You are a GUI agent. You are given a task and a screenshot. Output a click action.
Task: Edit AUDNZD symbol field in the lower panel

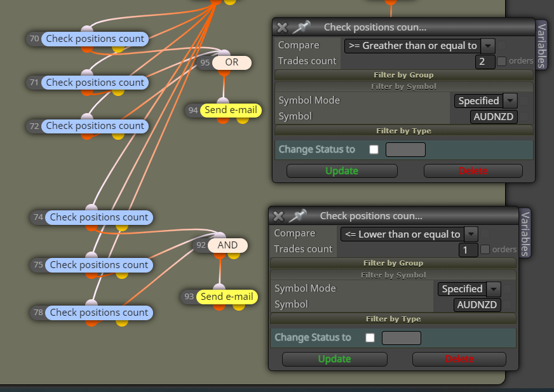tap(477, 305)
